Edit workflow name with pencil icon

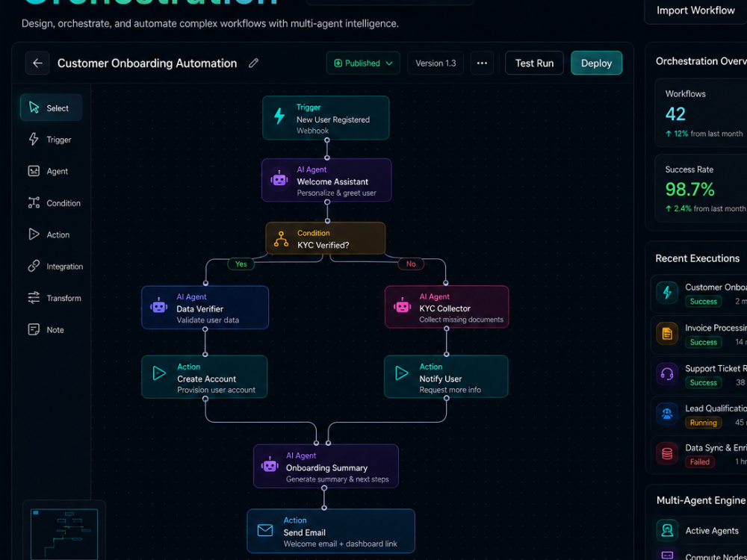(253, 63)
